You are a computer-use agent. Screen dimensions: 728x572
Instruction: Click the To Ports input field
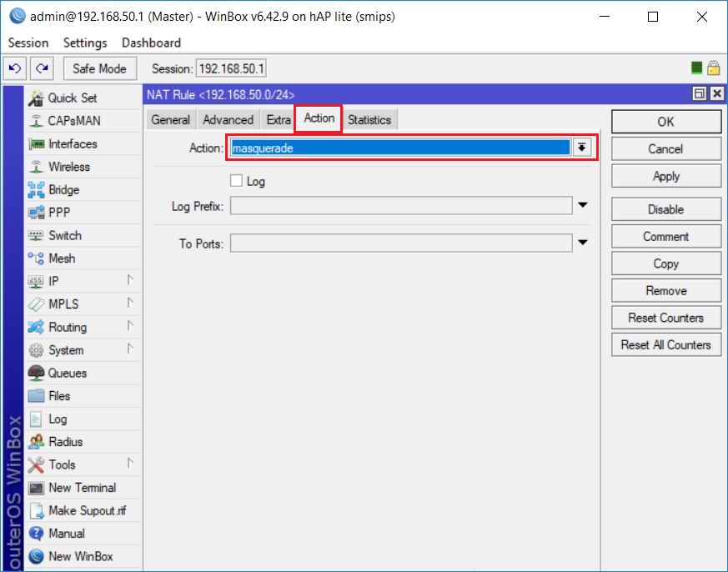point(401,243)
